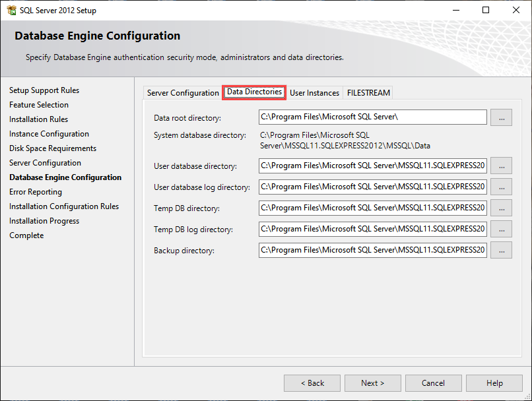This screenshot has height=401, width=532.
Task: Browse for the User database directory
Action: tap(502, 166)
